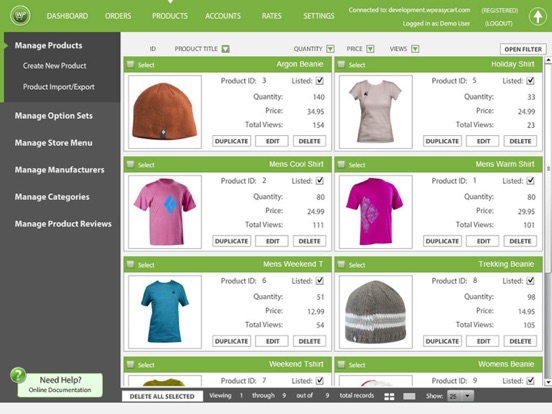Image resolution: width=552 pixels, height=414 pixels.
Task: Click the Mens Cool Shirt product image
Action: pyautogui.click(x=165, y=212)
